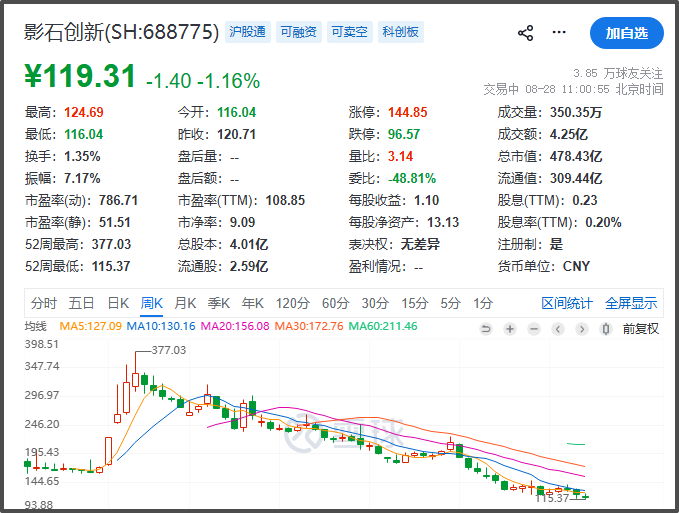679x513 pixels.
Task: Click the 可卖空 tag
Action: (x=349, y=32)
